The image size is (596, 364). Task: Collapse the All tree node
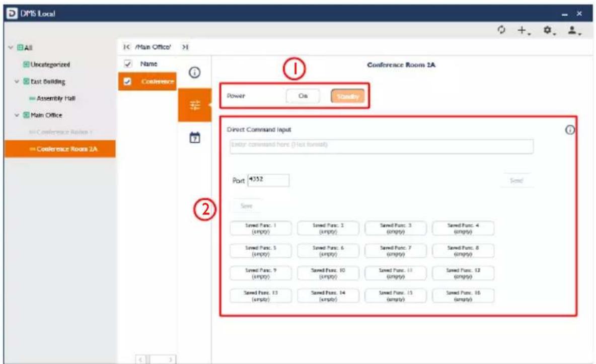pyautogui.click(x=11, y=47)
